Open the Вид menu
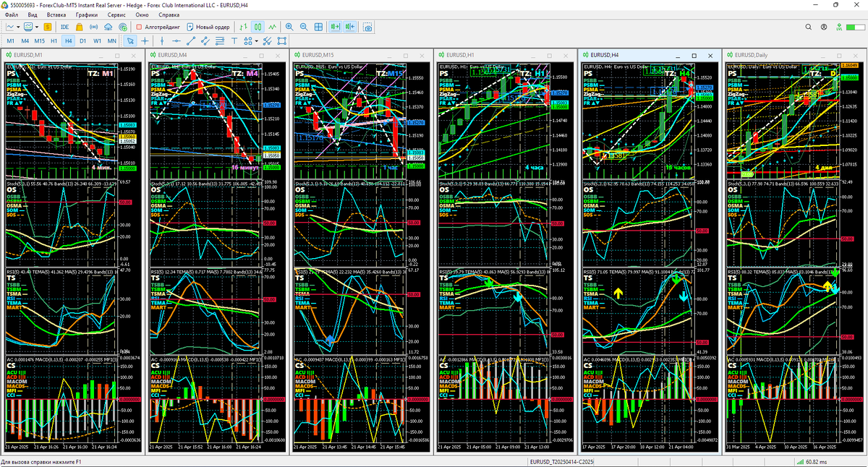 coord(33,14)
